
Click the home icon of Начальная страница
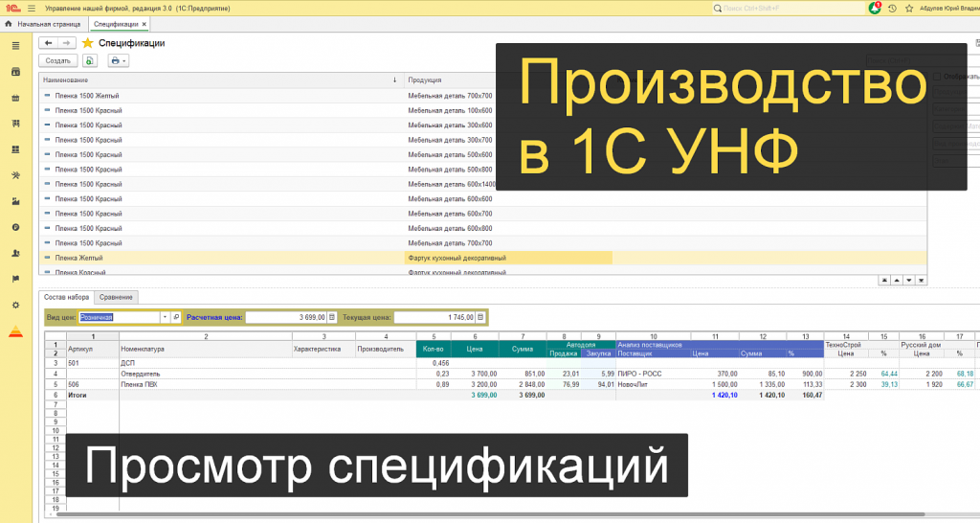pyautogui.click(x=8, y=24)
